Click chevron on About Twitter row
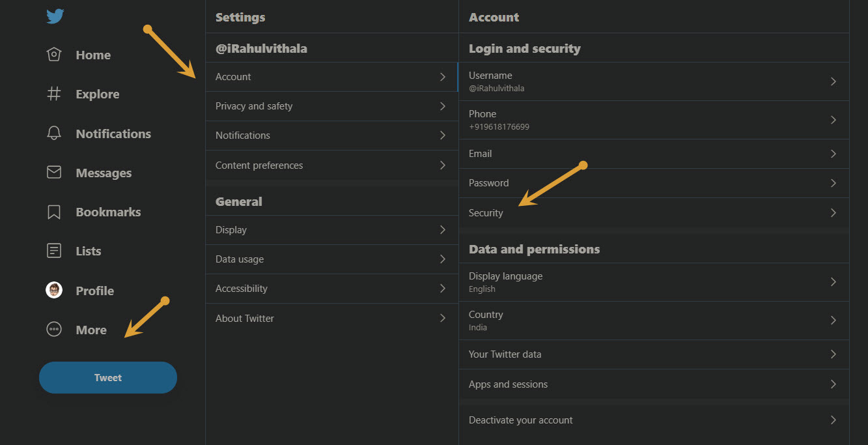The height and width of the screenshot is (445, 868). [443, 319]
